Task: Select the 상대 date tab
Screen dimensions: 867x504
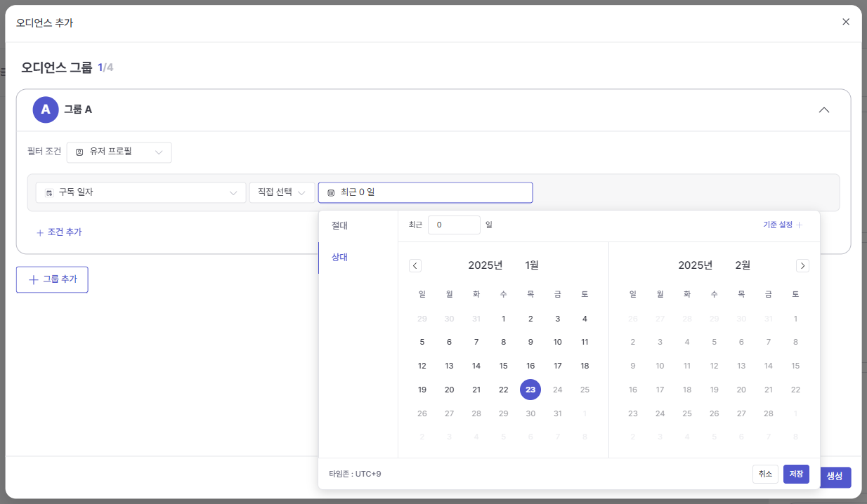Action: [x=339, y=257]
